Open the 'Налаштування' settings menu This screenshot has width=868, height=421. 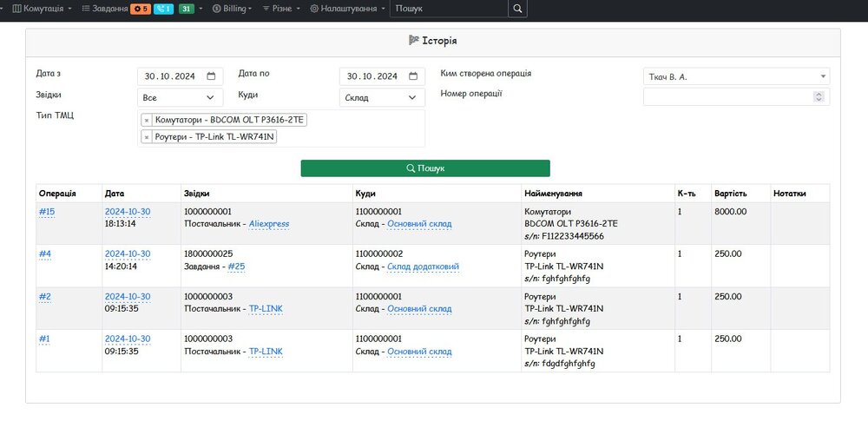[x=348, y=9]
